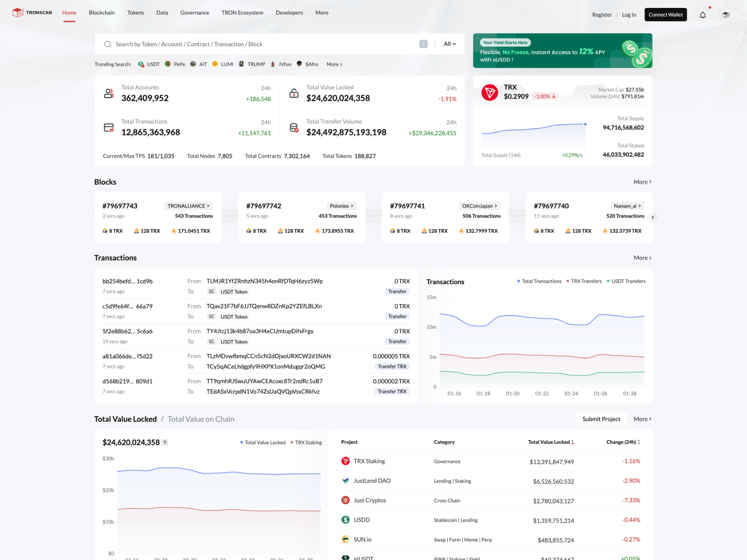
Task: Toggle Total Transactions series in chart legend
Action: coord(539,281)
